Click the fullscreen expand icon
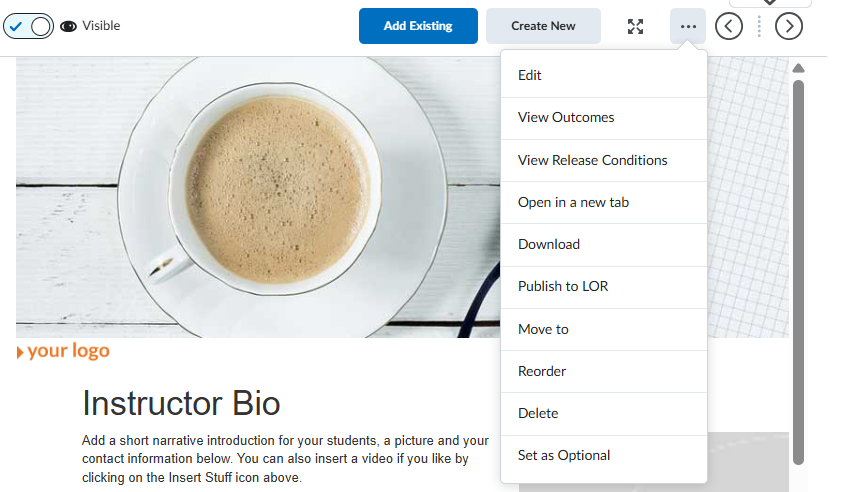The width and height of the screenshot is (867, 492). [635, 26]
